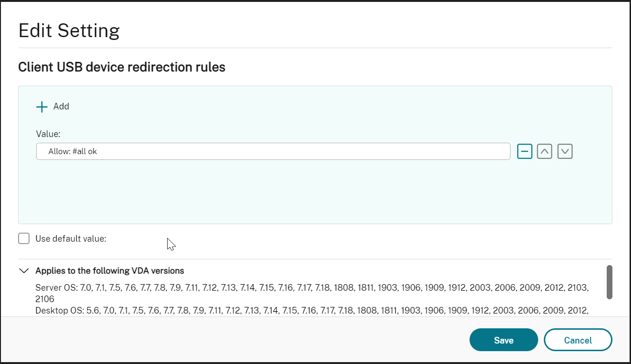The height and width of the screenshot is (364, 631).
Task: Move the rule down with the down arrow
Action: click(x=565, y=152)
